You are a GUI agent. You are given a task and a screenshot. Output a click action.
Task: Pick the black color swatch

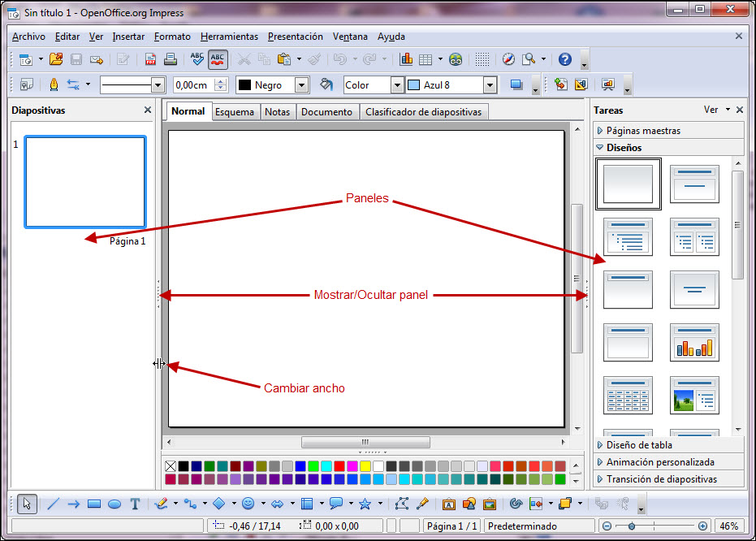point(184,466)
